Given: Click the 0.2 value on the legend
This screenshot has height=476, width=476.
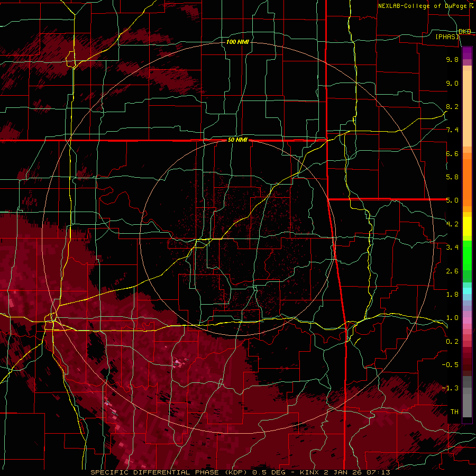Looking at the screenshot, I should [x=452, y=342].
